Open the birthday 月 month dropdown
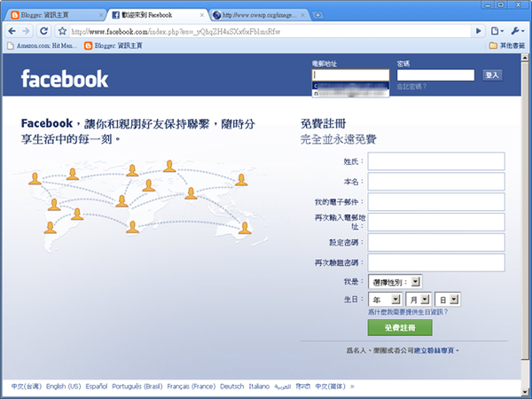 [x=419, y=300]
